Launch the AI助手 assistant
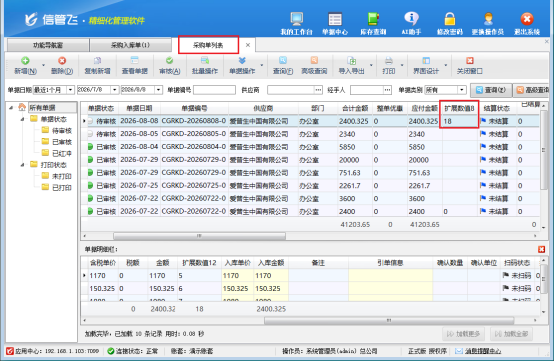 [411, 23]
